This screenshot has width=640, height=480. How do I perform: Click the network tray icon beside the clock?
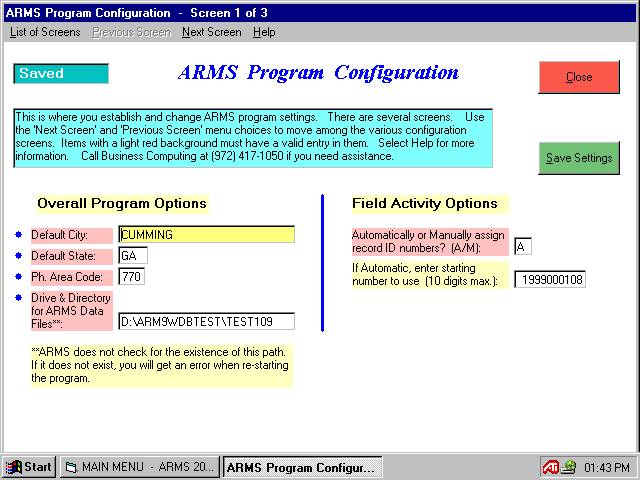click(569, 467)
